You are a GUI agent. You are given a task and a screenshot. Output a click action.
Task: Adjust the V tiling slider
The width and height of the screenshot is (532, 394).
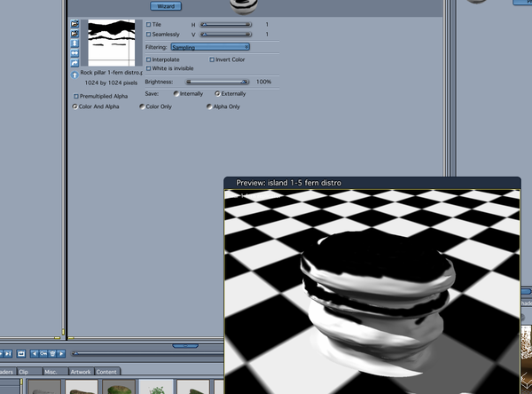point(225,35)
